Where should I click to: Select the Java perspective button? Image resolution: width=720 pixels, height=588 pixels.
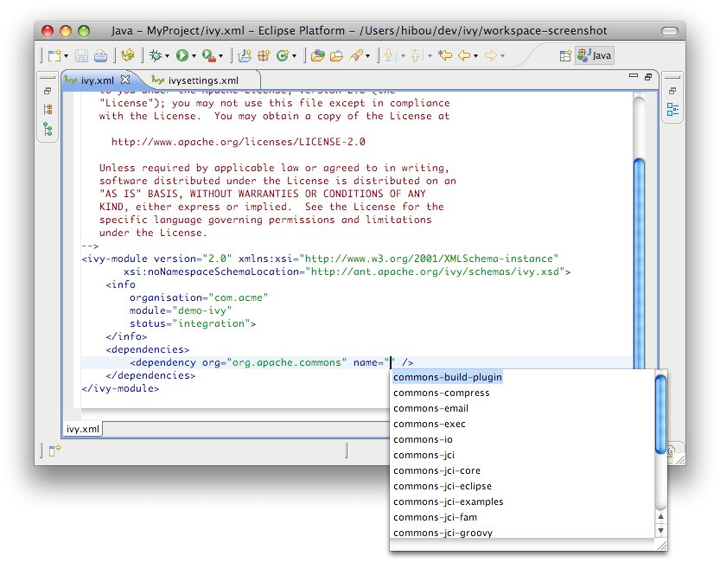coord(596,56)
